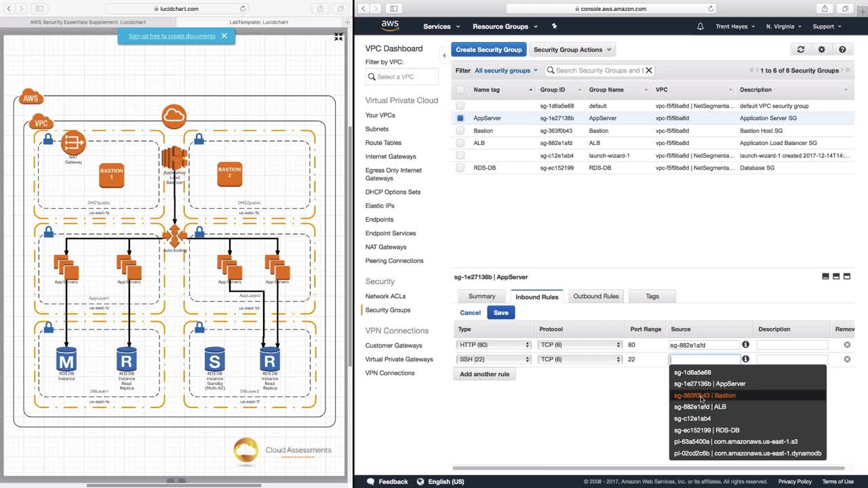This screenshot has width=868, height=488.
Task: Choose sg-363f0b43 | Bastion from source list
Action: (x=747, y=395)
